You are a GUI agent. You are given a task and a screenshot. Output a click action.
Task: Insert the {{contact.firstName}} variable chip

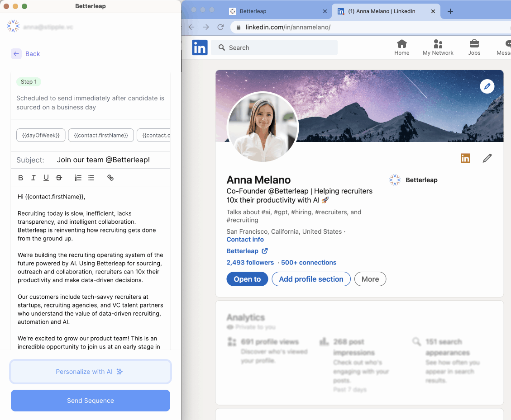point(101,135)
